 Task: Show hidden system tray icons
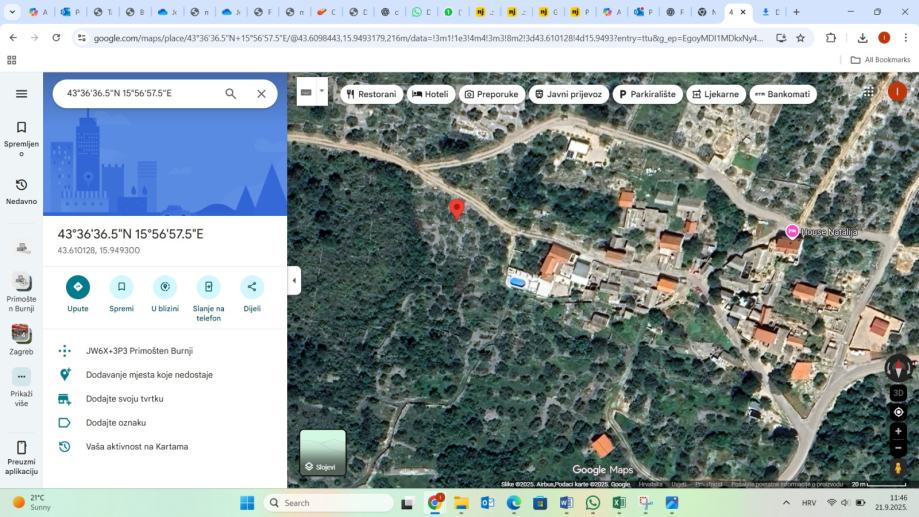pyautogui.click(x=786, y=503)
